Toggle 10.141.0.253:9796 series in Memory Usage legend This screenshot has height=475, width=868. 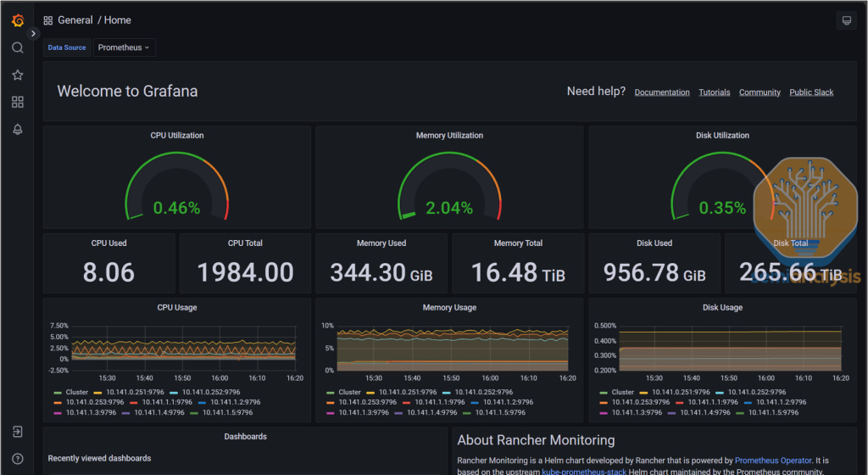368,402
